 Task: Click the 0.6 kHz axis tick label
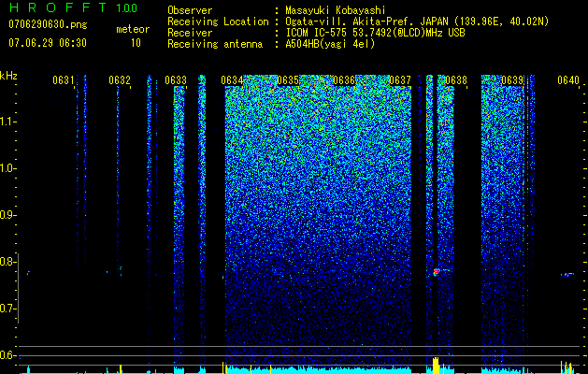(7, 355)
